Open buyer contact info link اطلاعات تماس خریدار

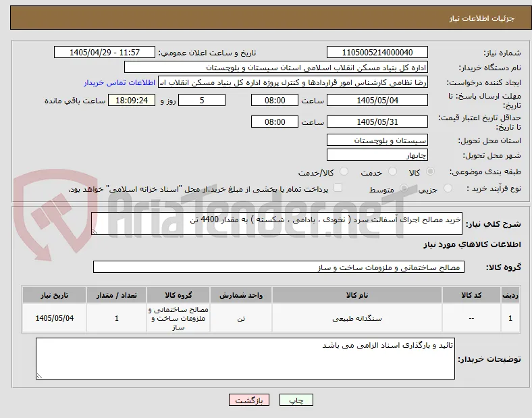tap(119, 82)
